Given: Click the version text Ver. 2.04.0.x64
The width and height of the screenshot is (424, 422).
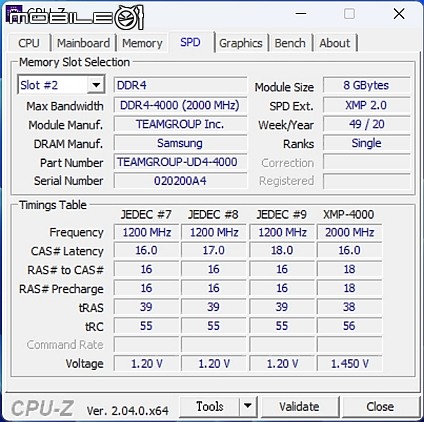Looking at the screenshot, I should 127,411.
